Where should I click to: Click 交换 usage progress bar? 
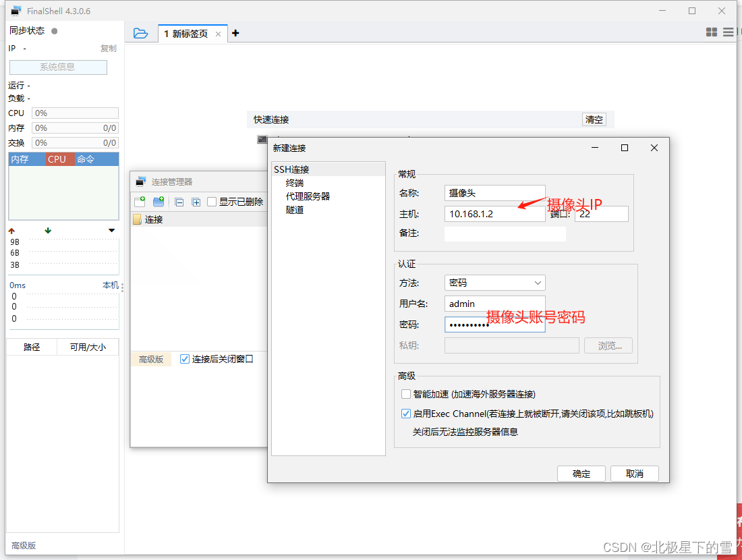coord(75,142)
